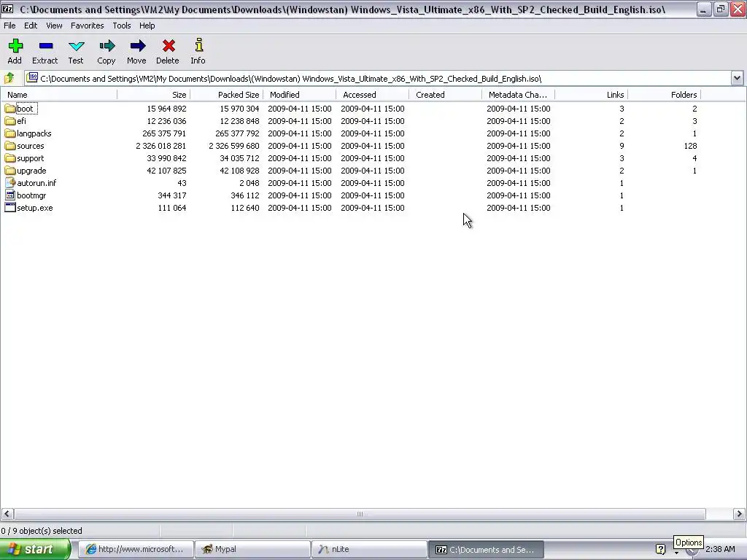Screen dimensions: 747x560
Task: Select the support folder icon
Action: (10, 158)
